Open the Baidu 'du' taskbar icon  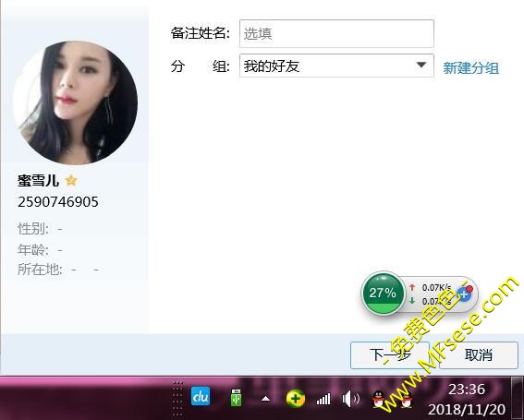pyautogui.click(x=201, y=396)
